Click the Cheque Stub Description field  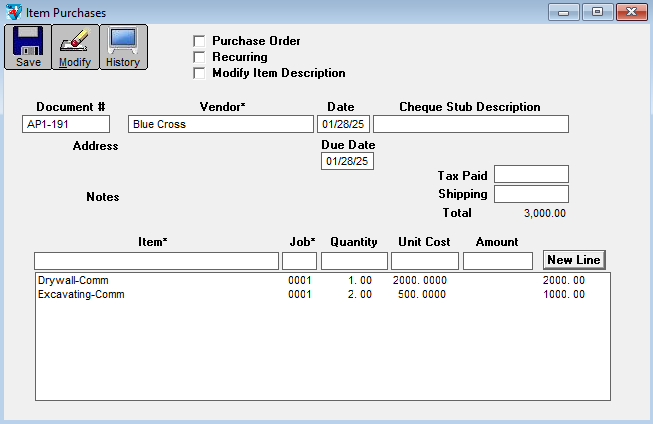tap(470, 124)
